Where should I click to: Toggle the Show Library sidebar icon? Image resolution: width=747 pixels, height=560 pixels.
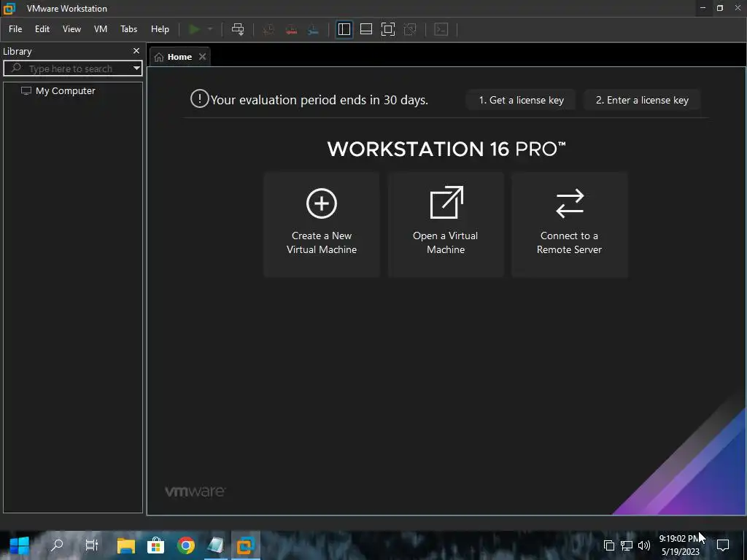344,29
